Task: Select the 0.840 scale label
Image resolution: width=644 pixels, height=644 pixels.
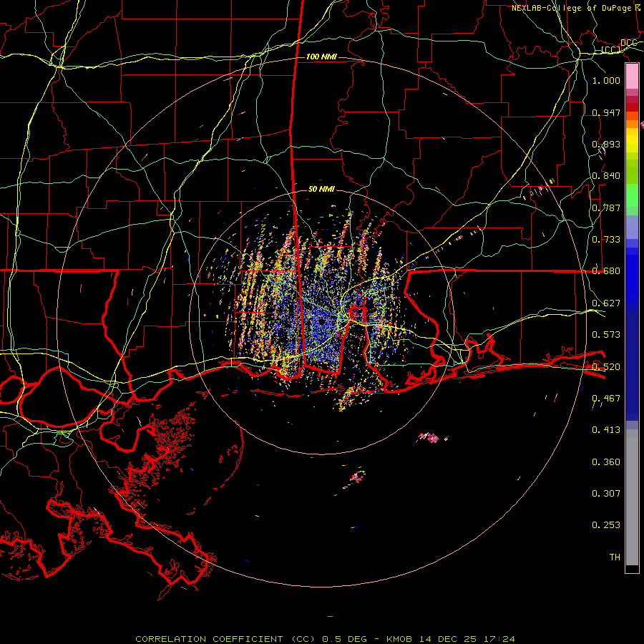Action: pos(606,176)
